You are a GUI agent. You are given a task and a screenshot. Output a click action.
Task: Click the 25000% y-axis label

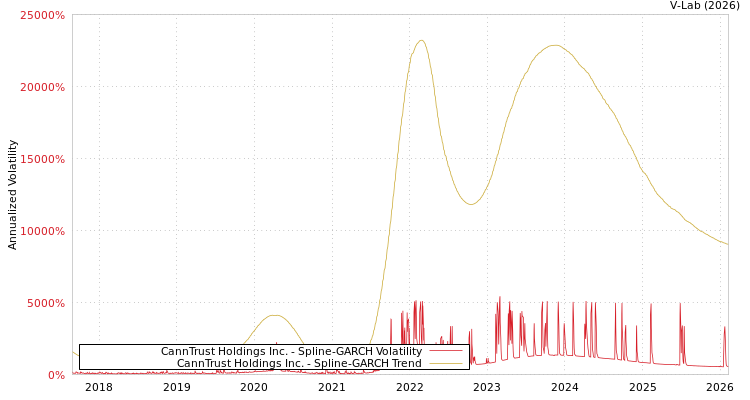(x=42, y=15)
